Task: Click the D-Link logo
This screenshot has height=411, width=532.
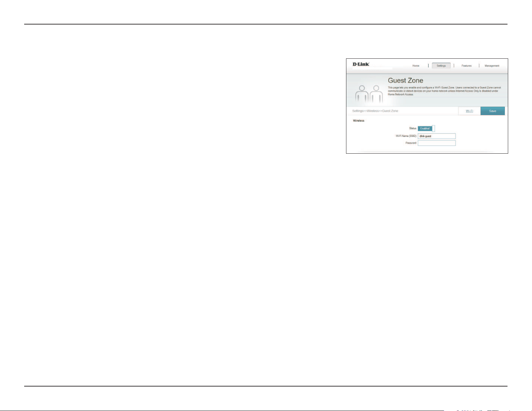Action: coord(361,64)
